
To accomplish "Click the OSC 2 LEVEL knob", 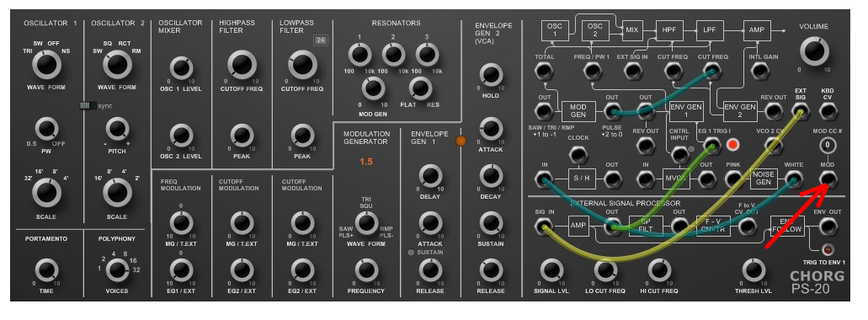I will [181, 136].
